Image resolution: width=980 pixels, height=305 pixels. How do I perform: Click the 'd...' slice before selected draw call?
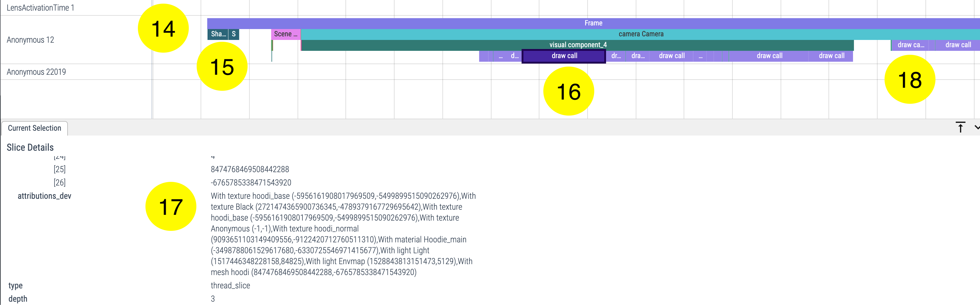point(514,56)
